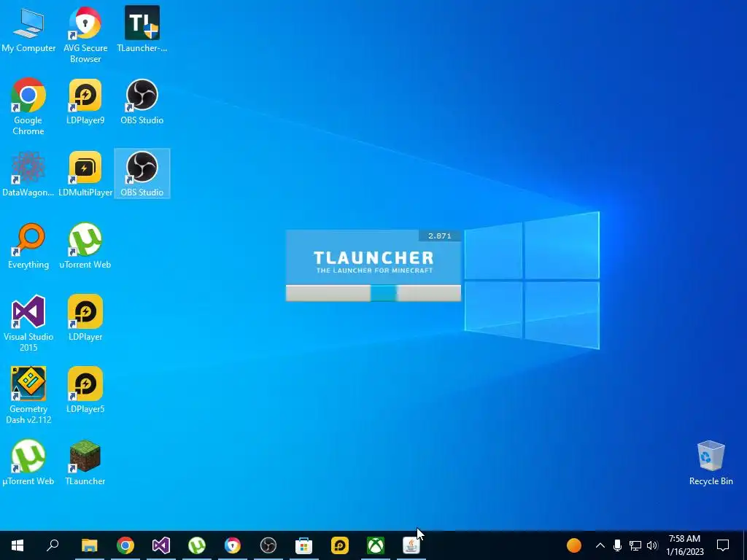This screenshot has height=560, width=747.
Task: Open File Explorer from taskbar
Action: tap(90, 545)
